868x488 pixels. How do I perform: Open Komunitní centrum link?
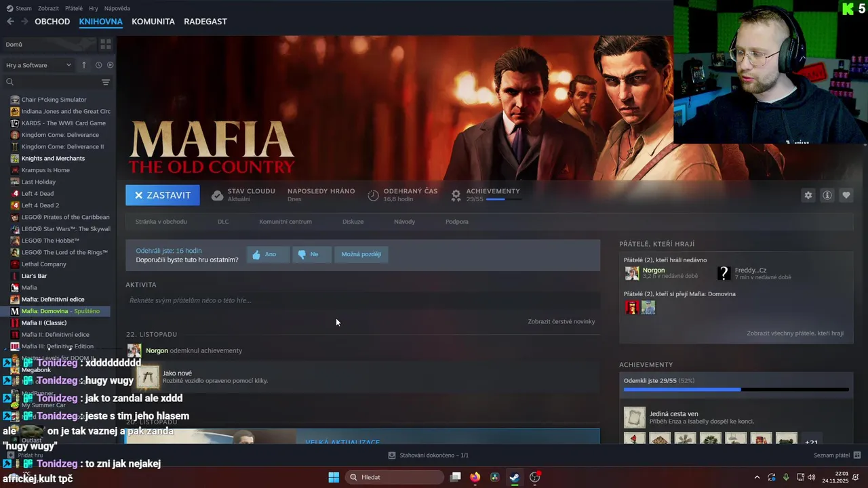pos(285,222)
